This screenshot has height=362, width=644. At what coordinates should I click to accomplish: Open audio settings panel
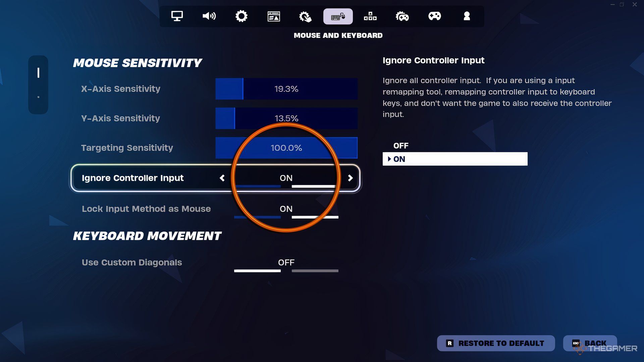pyautogui.click(x=209, y=16)
